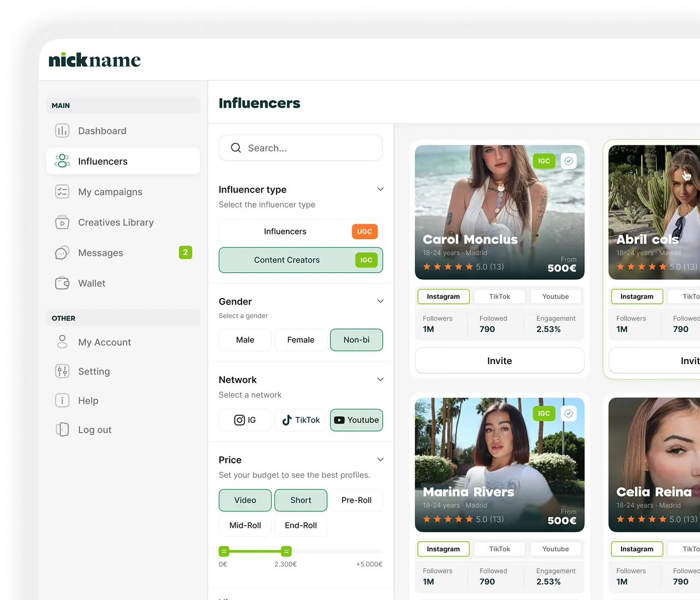700x600 pixels.
Task: Open Wallet from the sidebar
Action: pyautogui.click(x=123, y=283)
